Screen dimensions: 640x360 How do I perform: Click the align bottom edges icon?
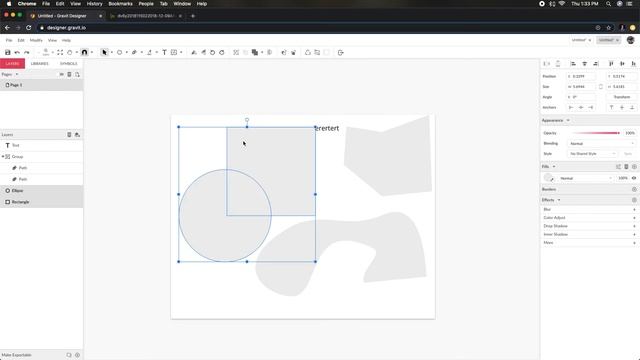pyautogui.click(x=633, y=64)
